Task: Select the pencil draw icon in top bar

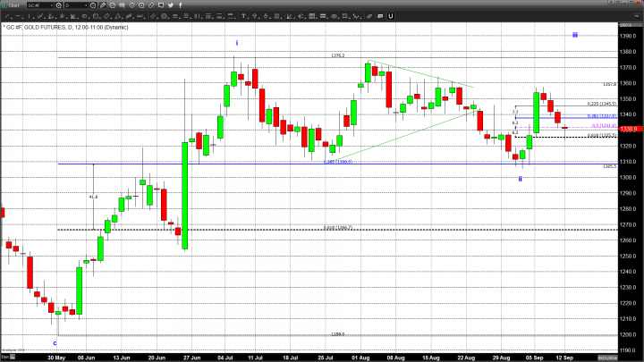Action: 103,5
